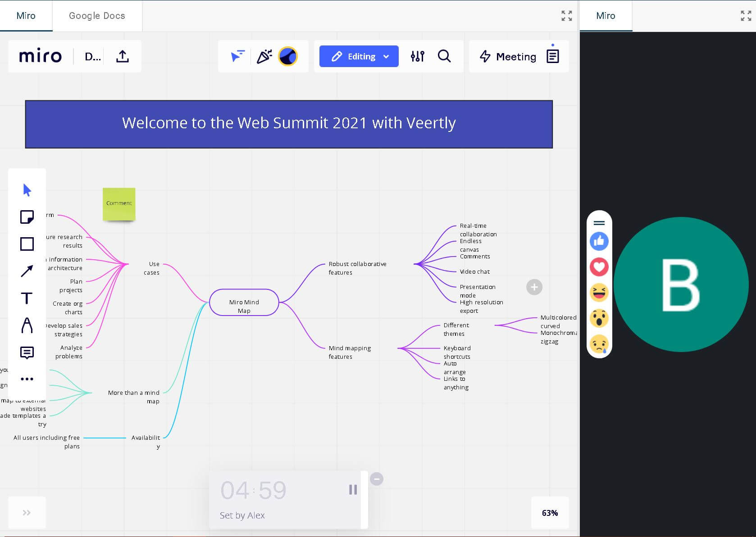Open more tools ellipsis menu
Viewport: 756px width, 537px height.
click(x=27, y=379)
